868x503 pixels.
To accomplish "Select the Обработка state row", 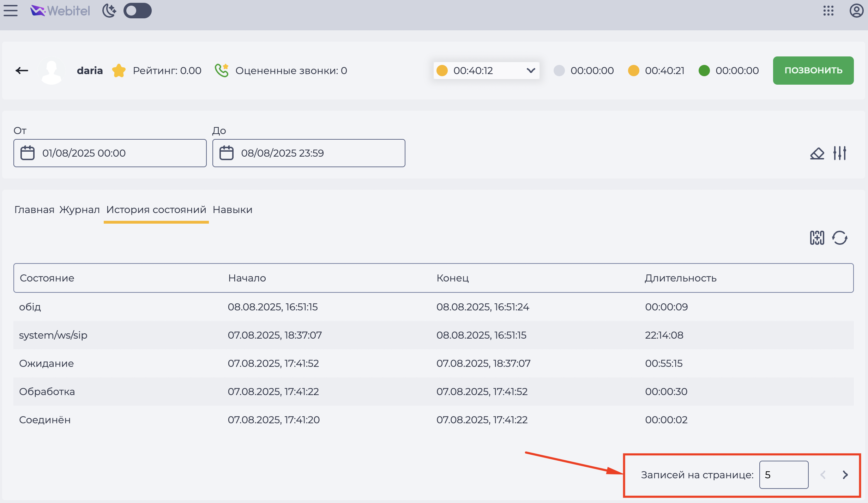I will coord(434,392).
